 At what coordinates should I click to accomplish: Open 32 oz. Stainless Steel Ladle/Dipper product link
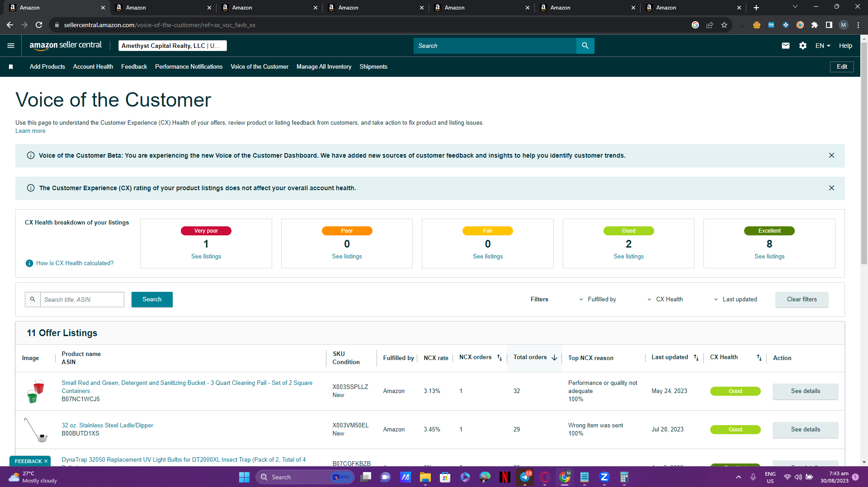tap(108, 426)
